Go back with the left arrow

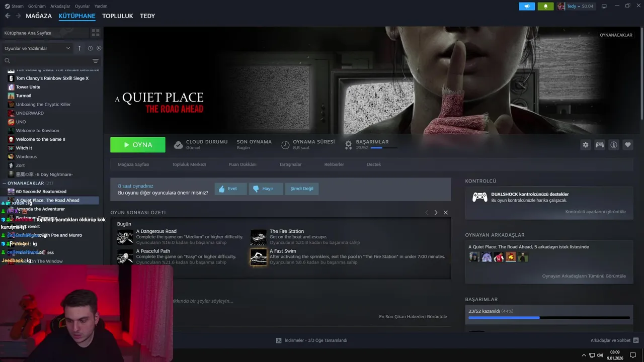[8, 16]
